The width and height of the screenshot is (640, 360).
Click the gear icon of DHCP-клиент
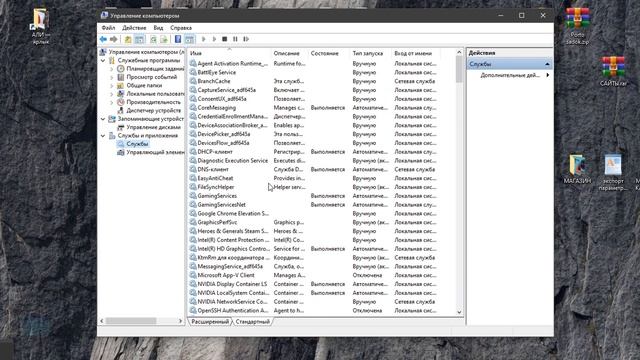[x=193, y=151]
